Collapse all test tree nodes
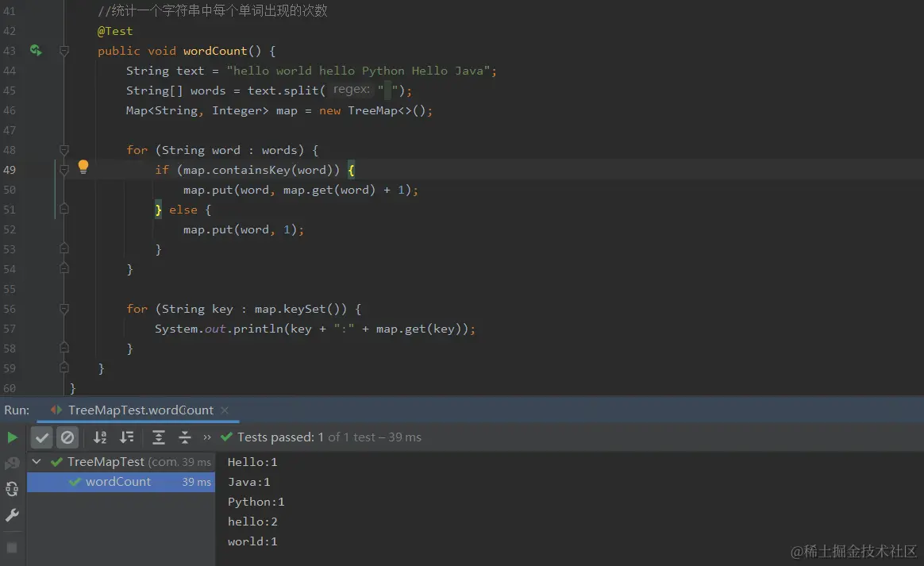Viewport: 924px width, 566px height. pos(184,437)
